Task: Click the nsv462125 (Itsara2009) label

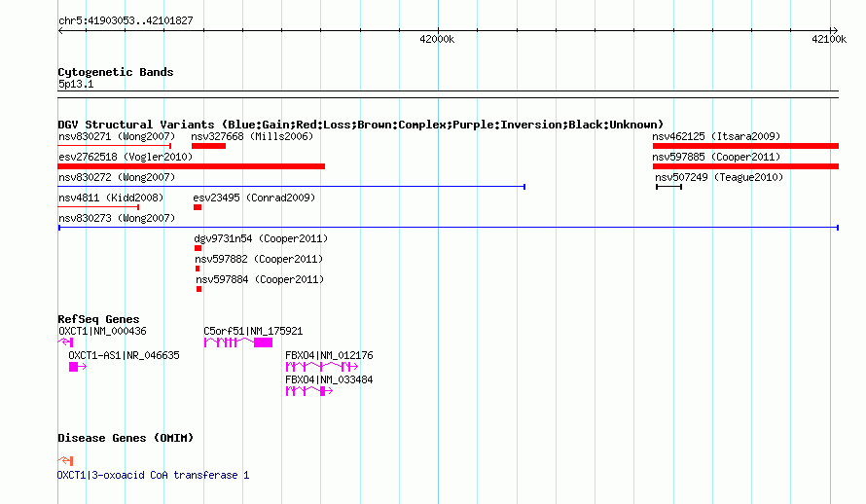Action: [716, 136]
